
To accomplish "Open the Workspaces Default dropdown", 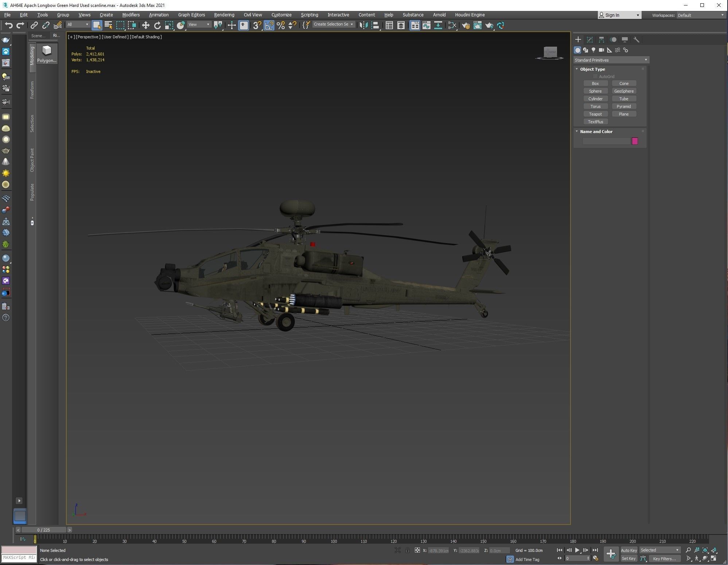I will point(700,15).
